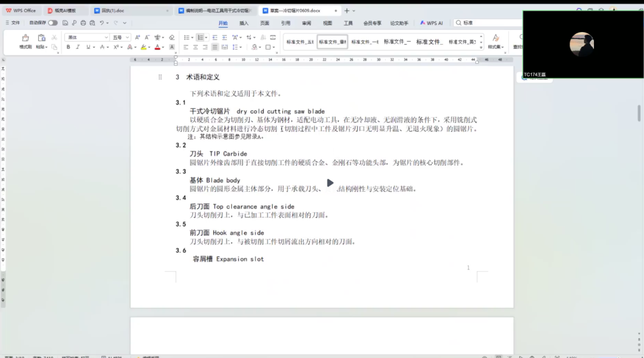
Task: Open the borders dropdown arrow
Action: pos(274,48)
